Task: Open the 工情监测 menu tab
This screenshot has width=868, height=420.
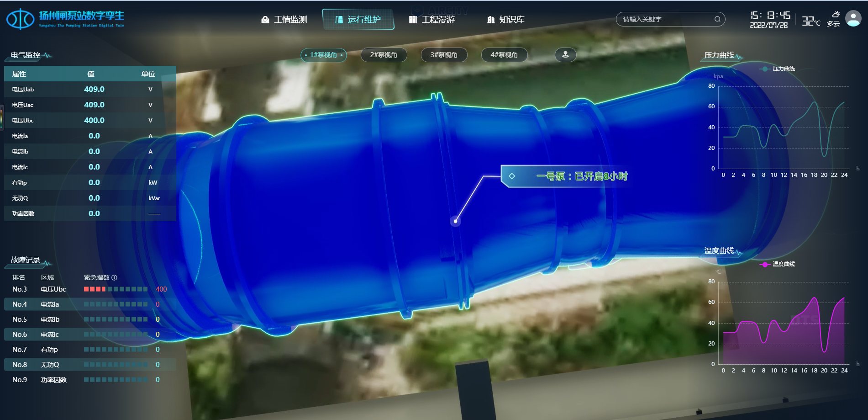Action: 284,20
